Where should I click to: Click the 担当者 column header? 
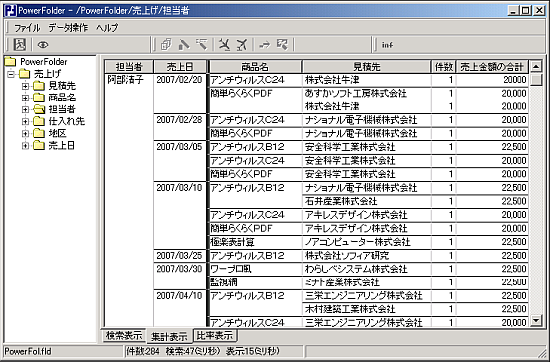[129, 66]
